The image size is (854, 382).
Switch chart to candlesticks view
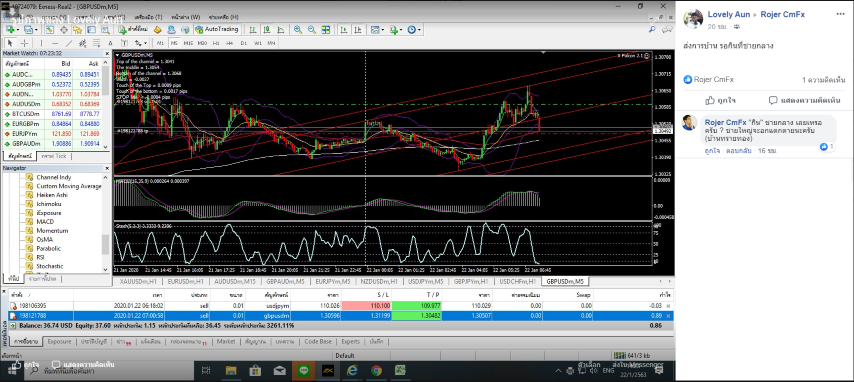point(266,29)
